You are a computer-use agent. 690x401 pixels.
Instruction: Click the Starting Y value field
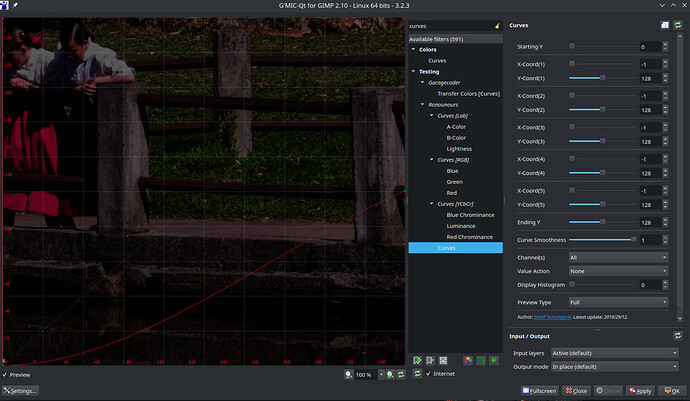click(648, 47)
